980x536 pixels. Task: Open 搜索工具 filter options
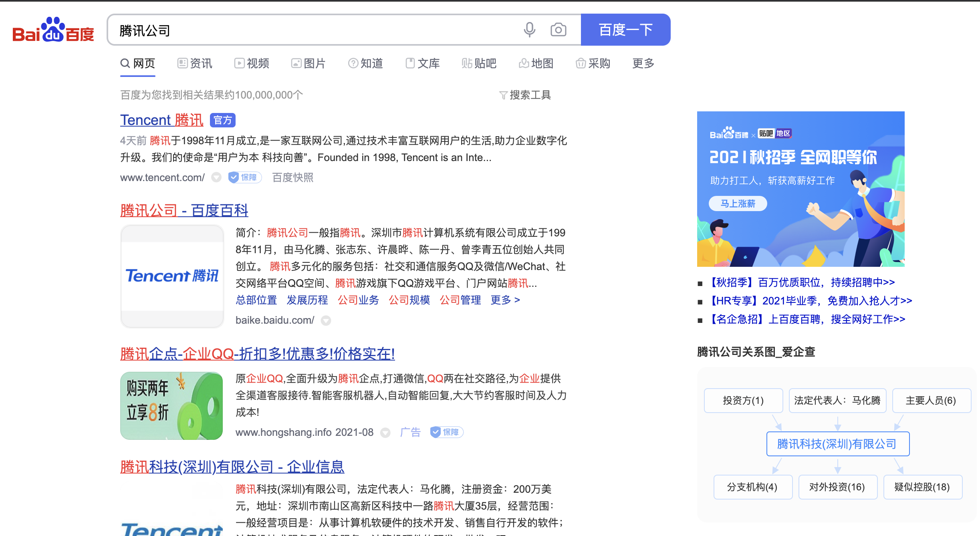[x=525, y=95]
